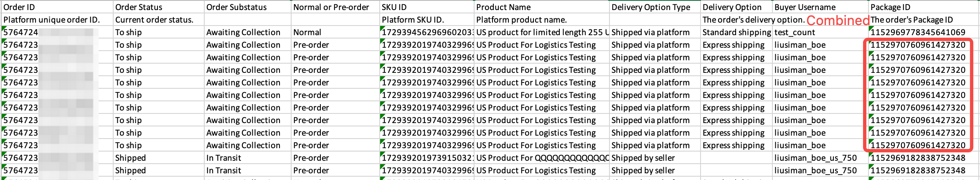Select package ID ending in 641069
Viewport: 980px width, 180px height.
coord(918,32)
